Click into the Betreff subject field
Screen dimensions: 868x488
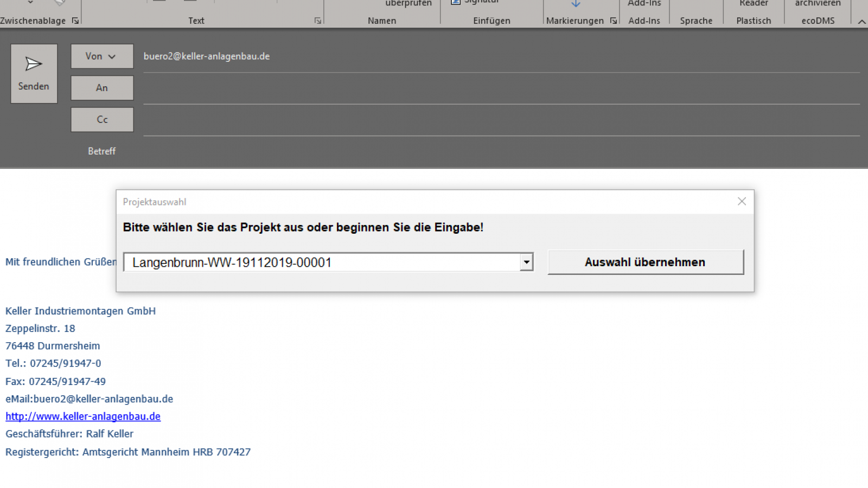pos(499,152)
